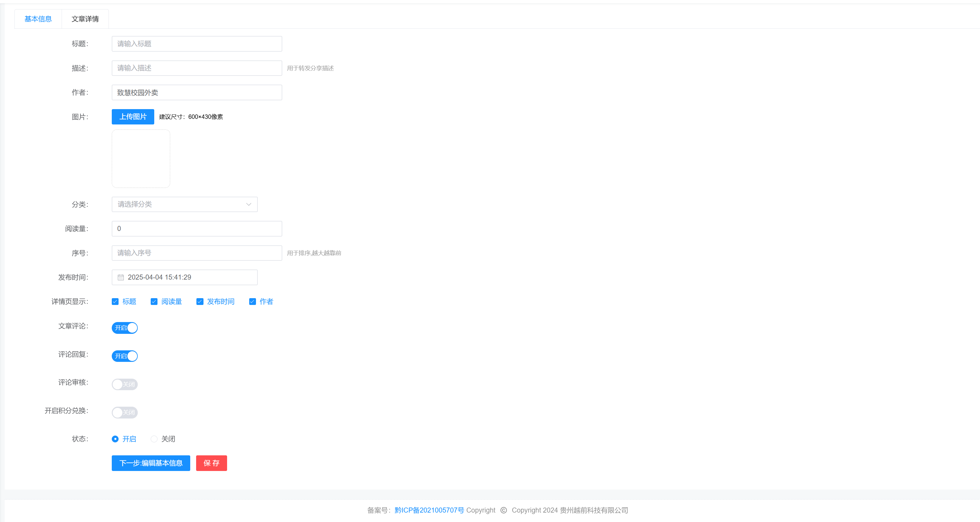This screenshot has height=522, width=980.
Task: Uncheck the 发布时间 display checkbox
Action: point(200,302)
